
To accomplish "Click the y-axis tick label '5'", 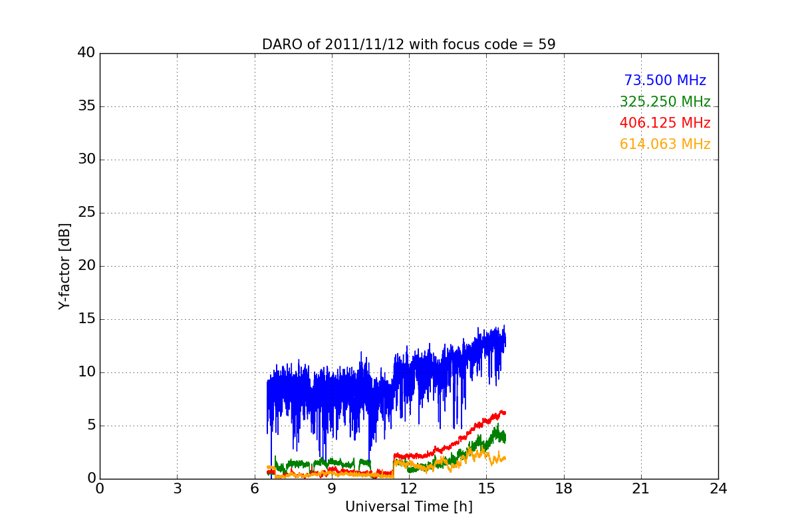I will click(91, 426).
